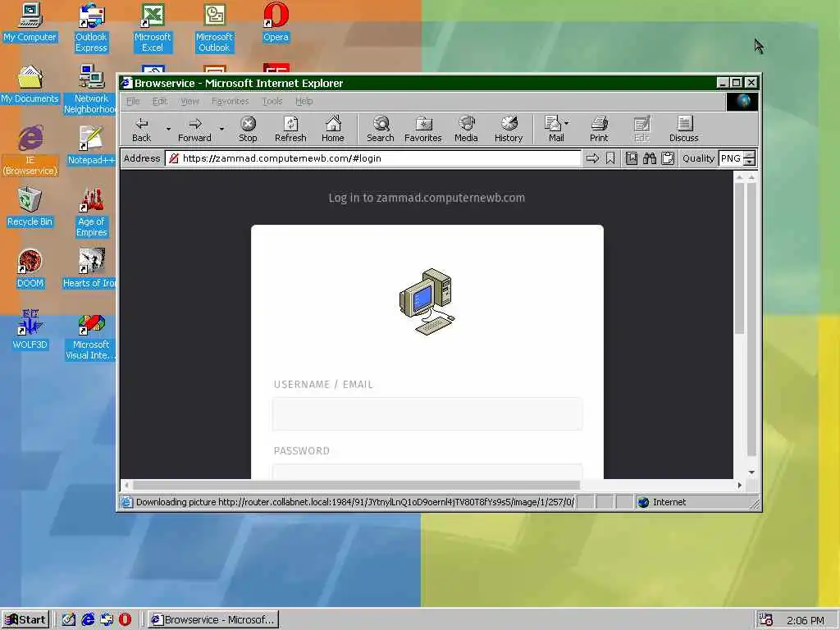Open the Discuss toolbar button
This screenshot has width=840, height=630.
(684, 130)
